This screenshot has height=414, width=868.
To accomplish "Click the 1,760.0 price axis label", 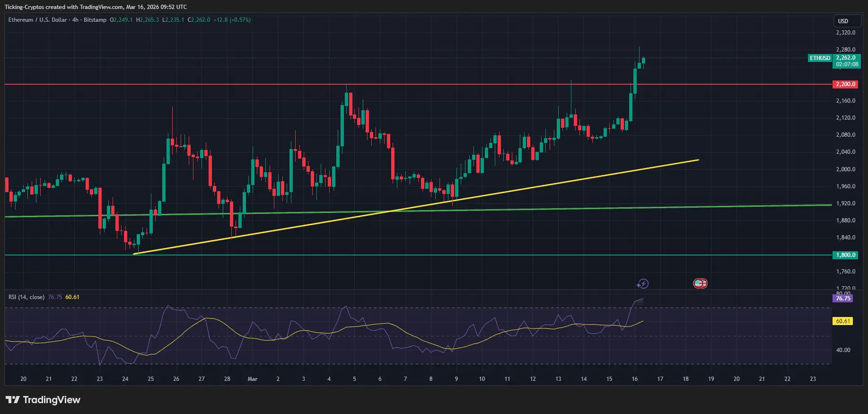I will pos(846,272).
